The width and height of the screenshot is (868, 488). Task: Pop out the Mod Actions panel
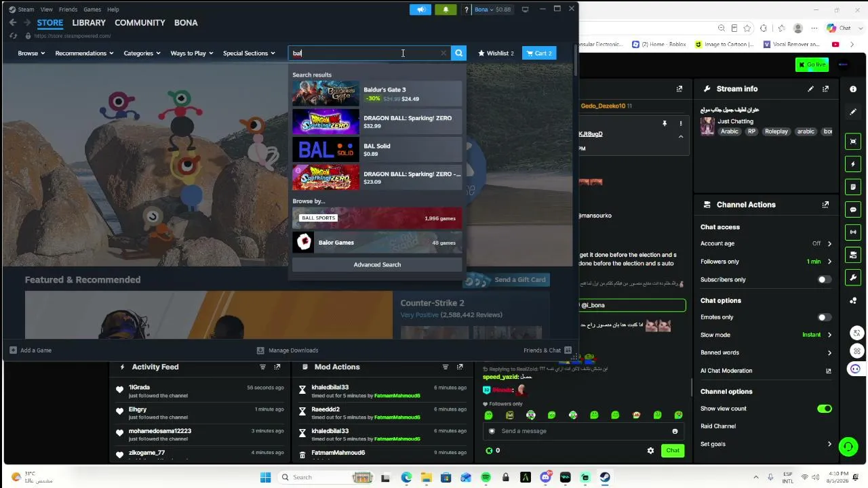pyautogui.click(x=460, y=367)
